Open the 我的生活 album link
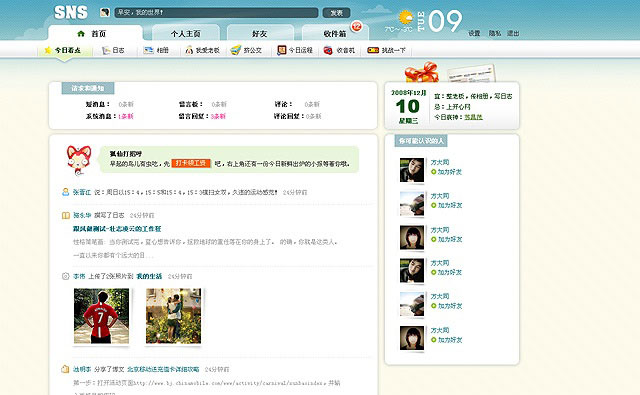Image resolution: width=640 pixels, height=395 pixels. pyautogui.click(x=149, y=276)
